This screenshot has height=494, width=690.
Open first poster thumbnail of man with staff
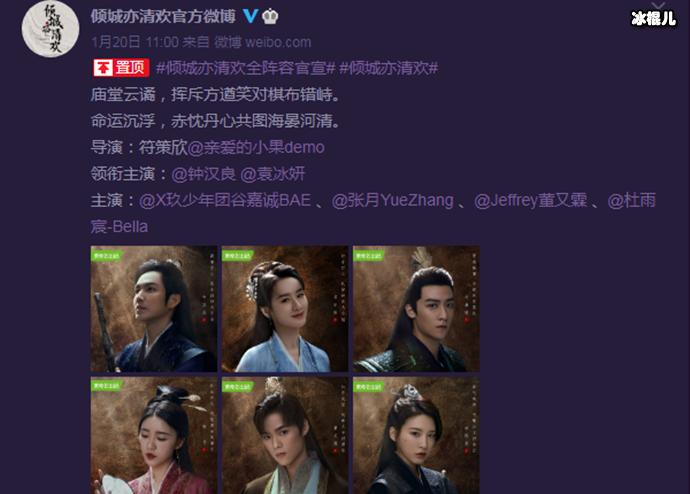(x=154, y=309)
